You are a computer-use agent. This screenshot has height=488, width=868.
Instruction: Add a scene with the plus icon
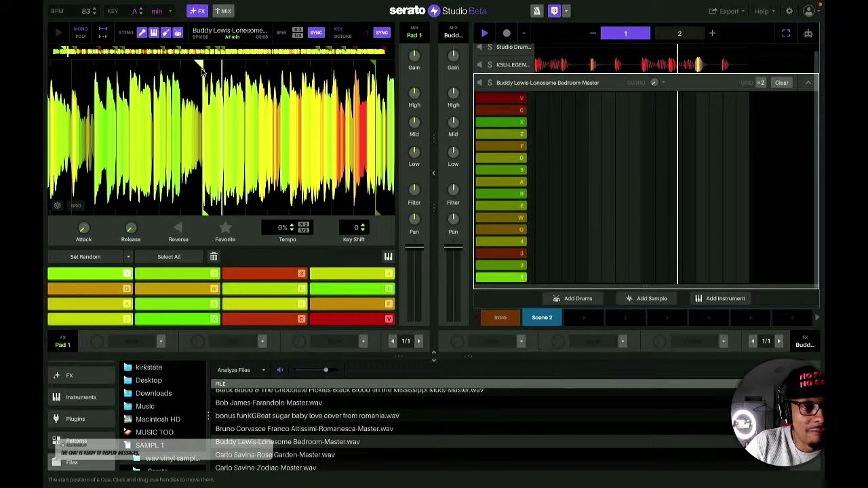point(712,33)
